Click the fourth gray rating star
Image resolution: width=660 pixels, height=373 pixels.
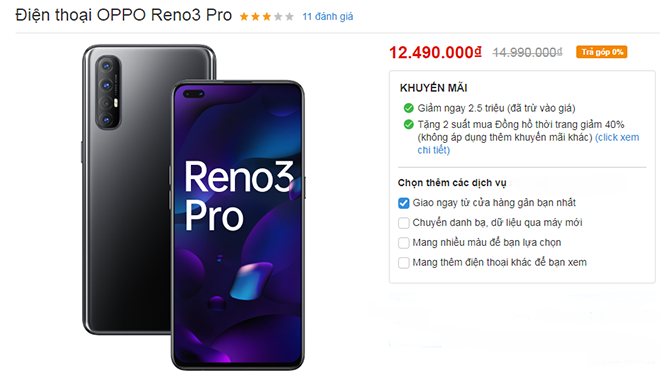(278, 16)
